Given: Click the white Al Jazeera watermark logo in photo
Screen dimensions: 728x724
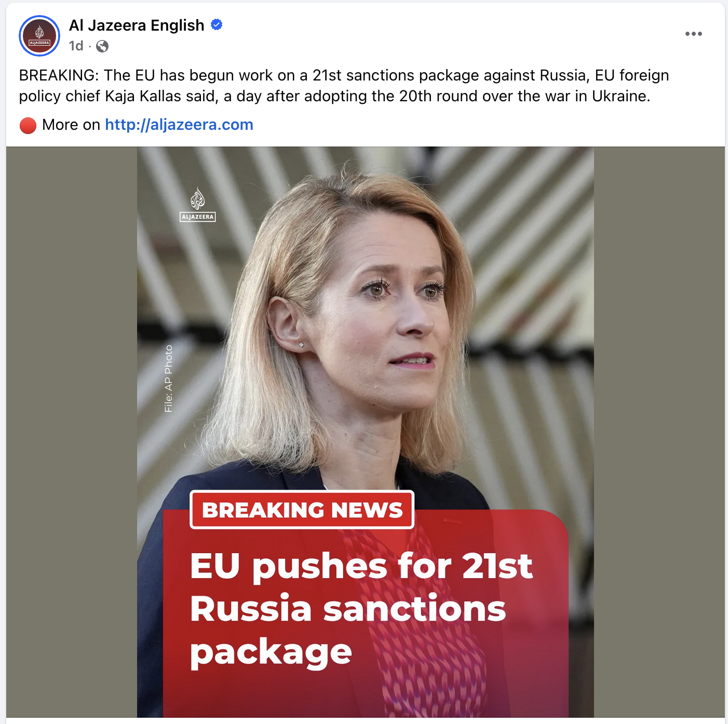Looking at the screenshot, I should pyautogui.click(x=197, y=205).
